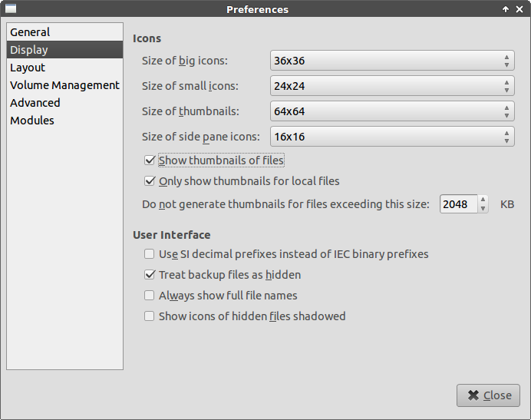
Task: Disable Treat backup files as hidden
Action: (150, 275)
